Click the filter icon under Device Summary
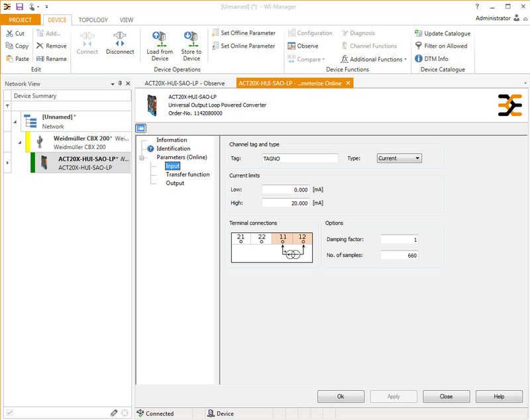Image resolution: width=530 pixels, height=420 pixels. (x=7, y=106)
